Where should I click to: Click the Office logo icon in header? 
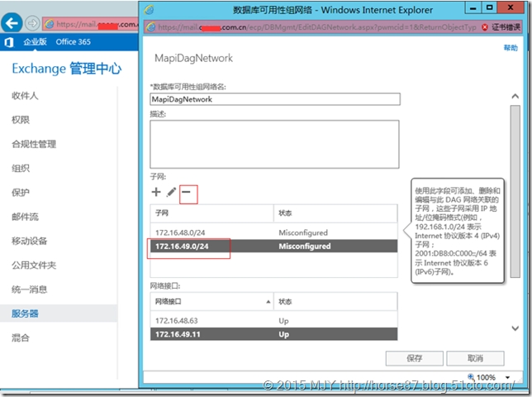(8, 41)
